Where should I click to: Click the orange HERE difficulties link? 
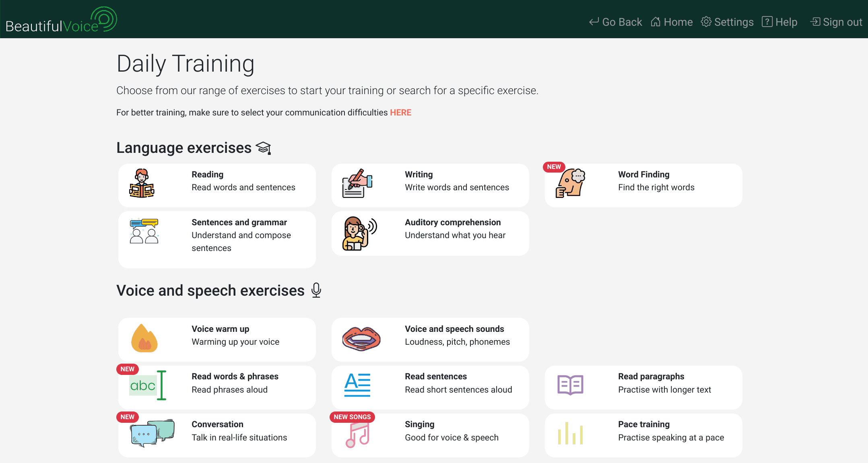400,113
